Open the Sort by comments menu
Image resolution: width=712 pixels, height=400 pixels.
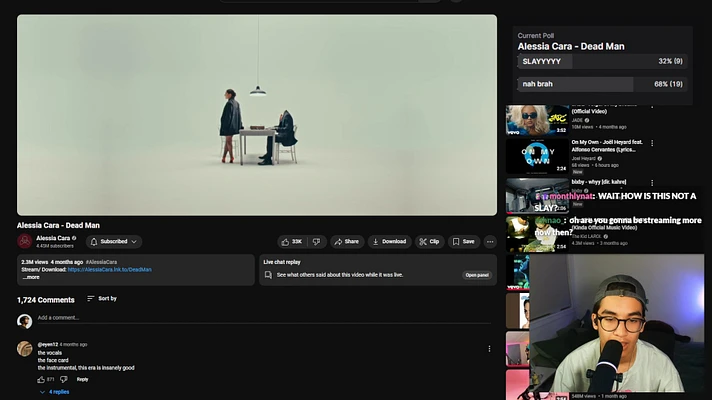102,298
